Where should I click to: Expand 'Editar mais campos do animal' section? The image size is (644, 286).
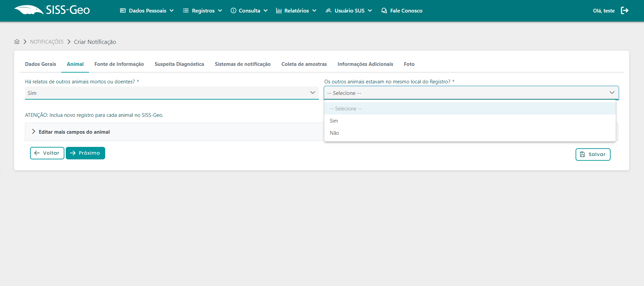74,132
